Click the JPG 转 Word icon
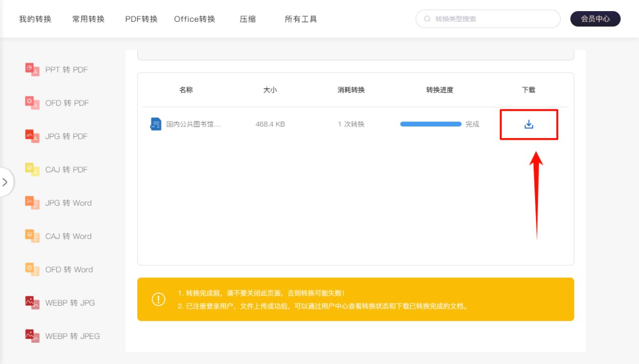 coord(32,203)
